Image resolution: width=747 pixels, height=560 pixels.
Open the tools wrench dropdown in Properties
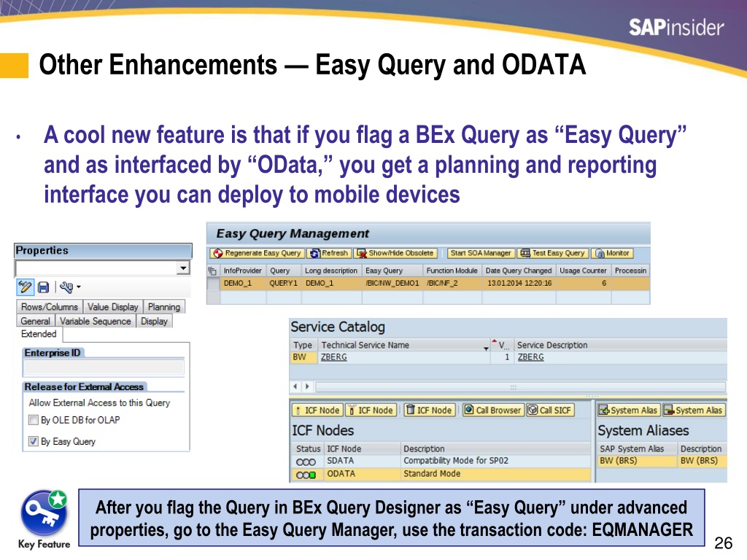point(70,287)
